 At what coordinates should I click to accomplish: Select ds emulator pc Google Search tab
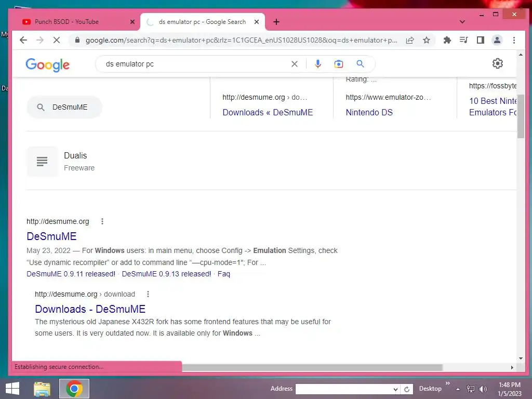point(202,22)
